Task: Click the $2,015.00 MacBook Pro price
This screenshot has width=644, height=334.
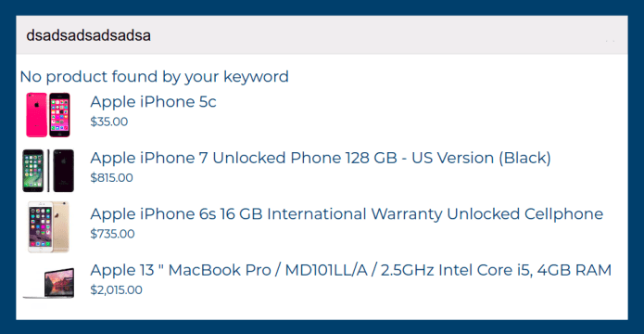Action: pyautogui.click(x=116, y=290)
